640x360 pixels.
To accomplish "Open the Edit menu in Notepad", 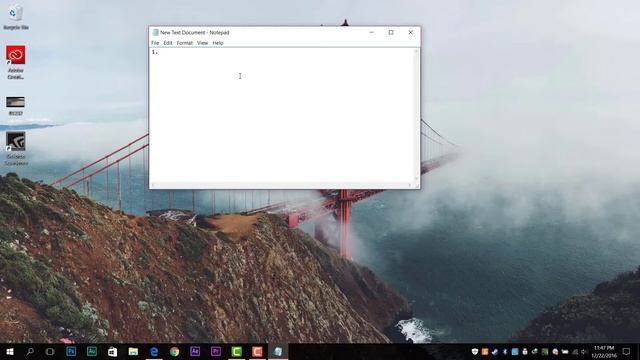I will pyautogui.click(x=168, y=43).
